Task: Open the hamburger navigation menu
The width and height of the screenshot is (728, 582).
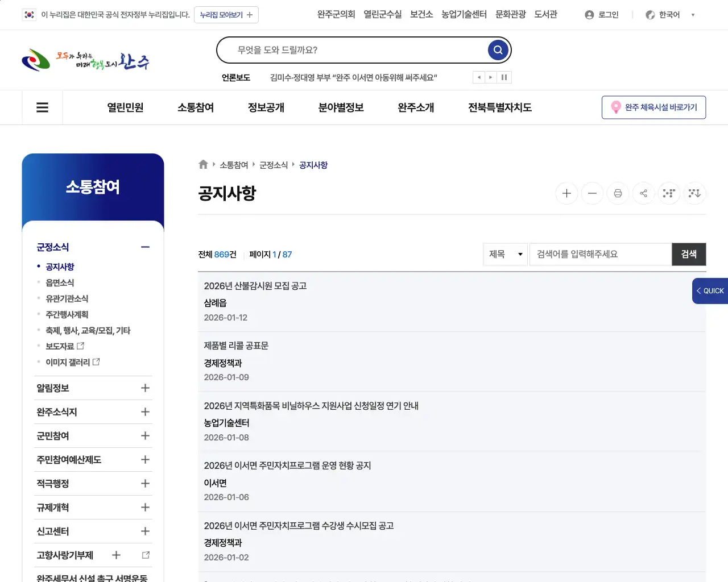Action: pos(42,107)
